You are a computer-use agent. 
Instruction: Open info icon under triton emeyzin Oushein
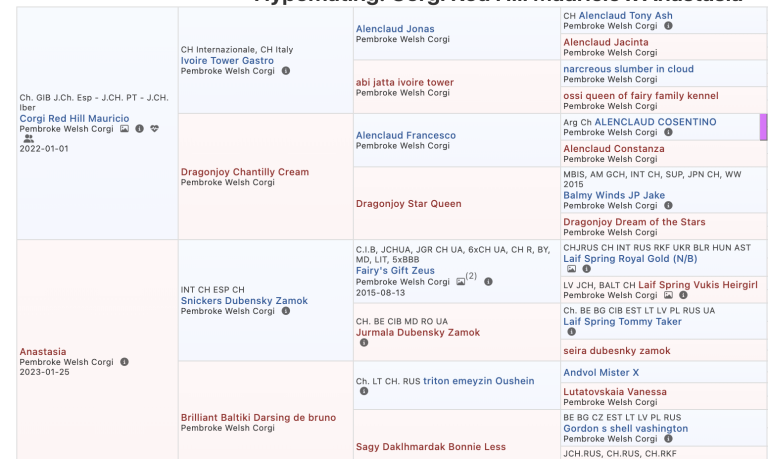click(364, 391)
